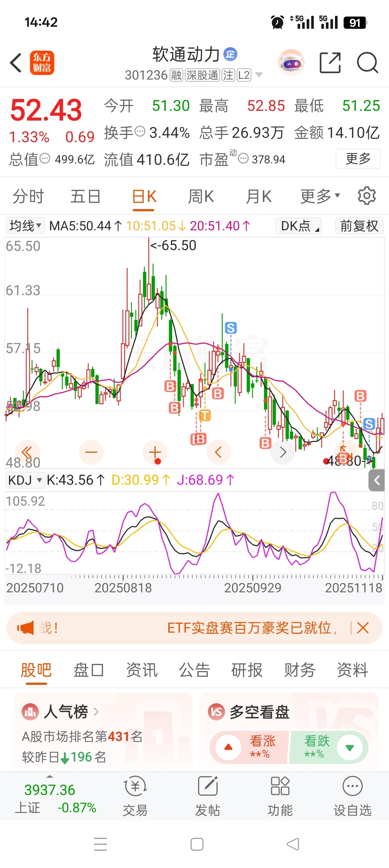Vote 看跌 bearish
The image size is (389, 868).
pyautogui.click(x=328, y=747)
